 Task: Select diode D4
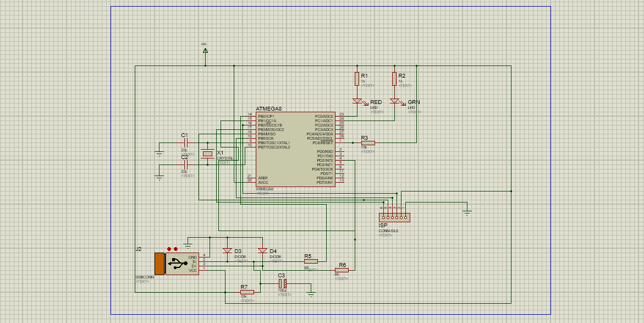[262, 251]
